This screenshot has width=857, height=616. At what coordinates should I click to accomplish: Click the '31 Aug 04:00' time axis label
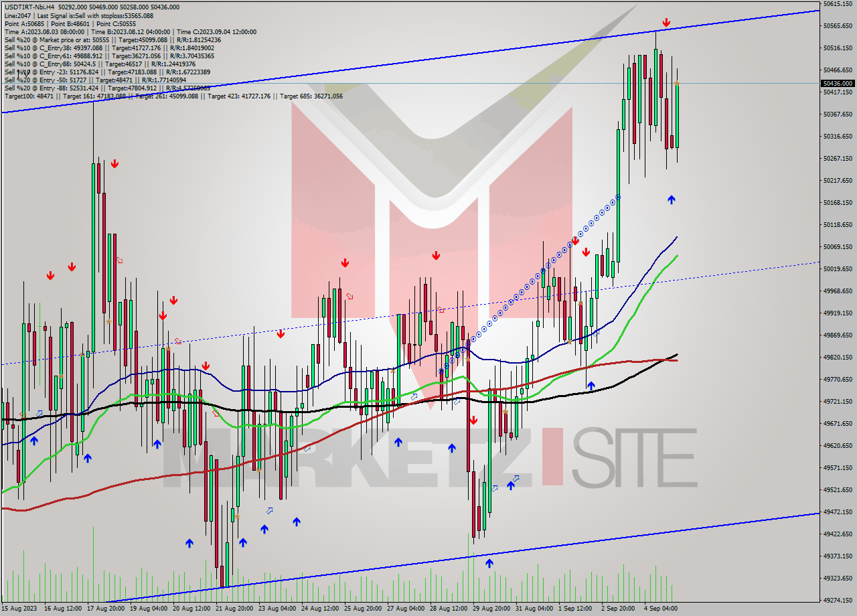point(534,609)
